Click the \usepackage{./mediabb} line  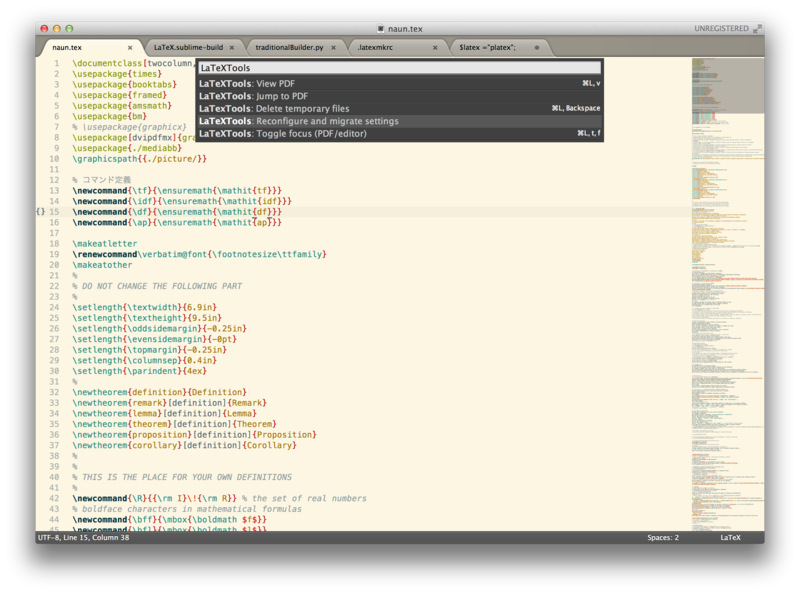click(x=127, y=148)
